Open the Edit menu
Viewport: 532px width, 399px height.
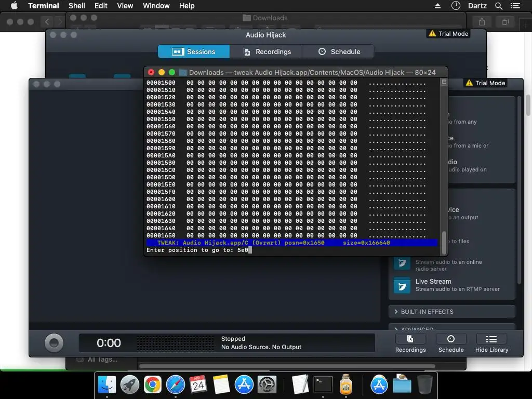coord(101,6)
